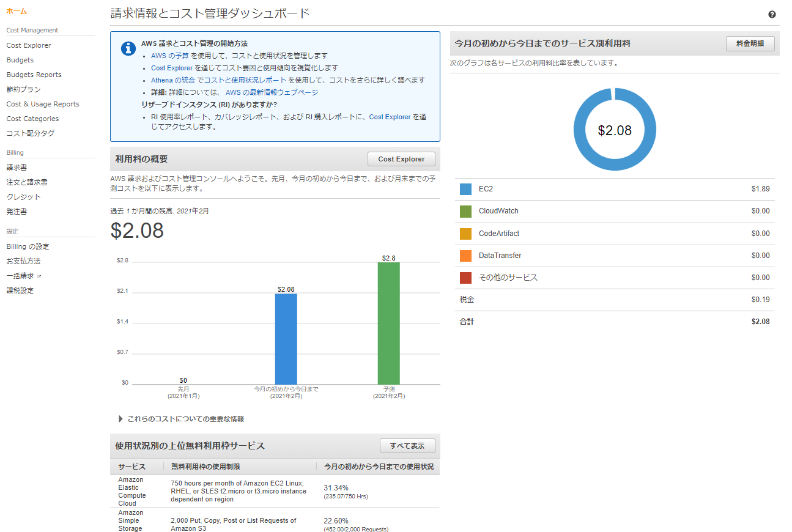The image size is (792, 532).
Task: Click the 料金明細 button
Action: 750,44
